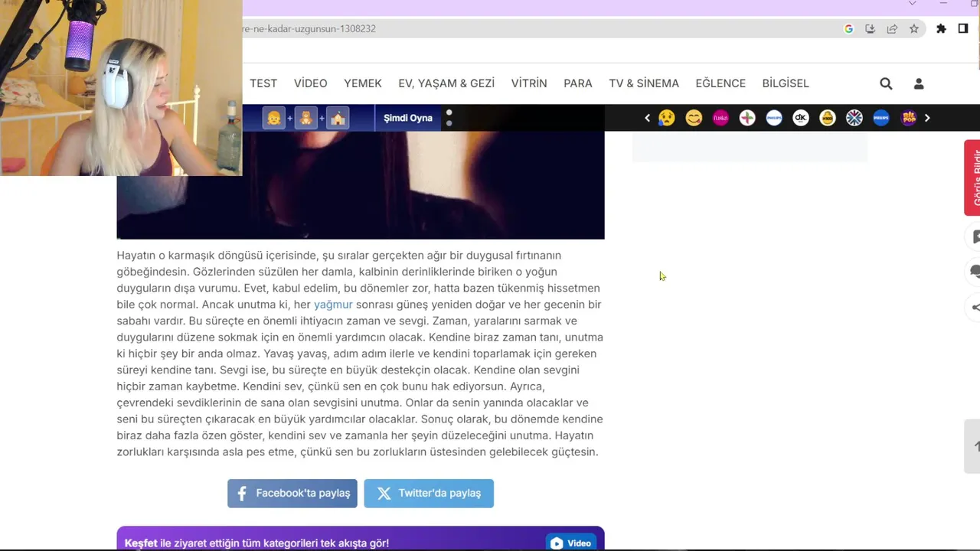
Task: Open the pink Fuska brand channel icon
Action: pos(720,118)
